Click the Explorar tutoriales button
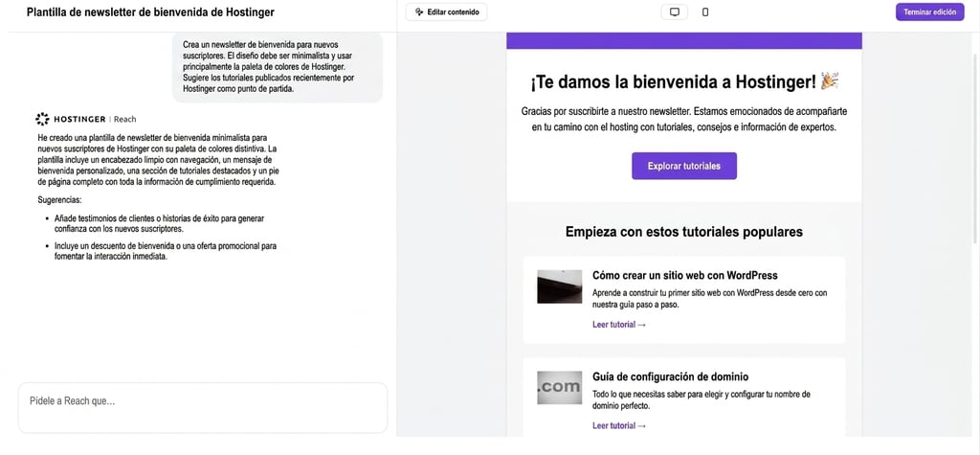This screenshot has height=455, width=980. (683, 166)
